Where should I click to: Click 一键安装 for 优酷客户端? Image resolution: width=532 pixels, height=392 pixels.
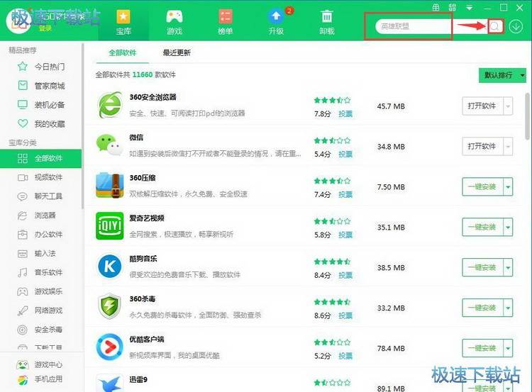483,348
